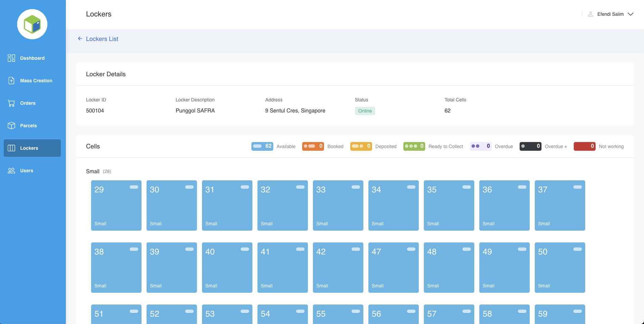This screenshot has height=324, width=644.
Task: Select locker cell 47
Action: 394,268
